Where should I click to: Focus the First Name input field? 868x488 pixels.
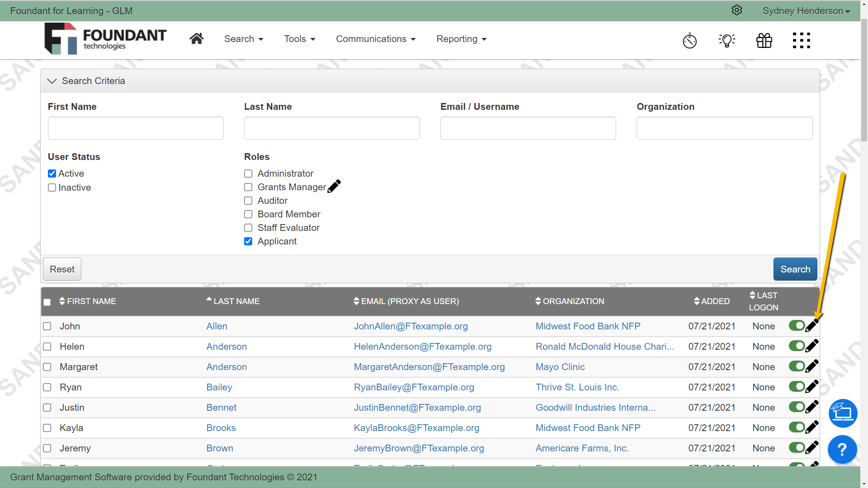[136, 128]
